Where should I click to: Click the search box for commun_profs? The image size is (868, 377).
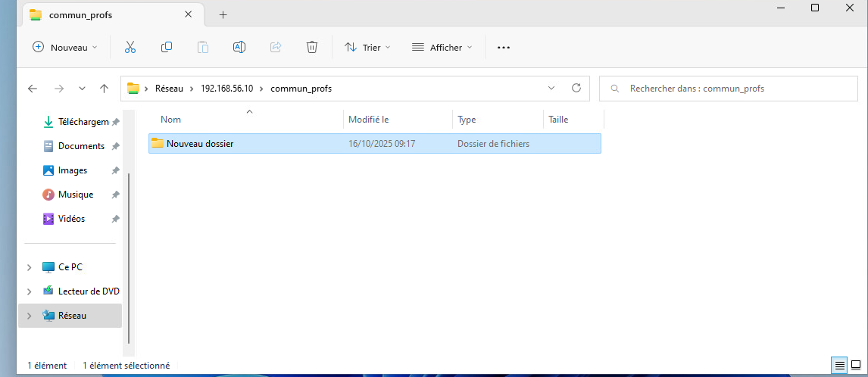point(727,89)
